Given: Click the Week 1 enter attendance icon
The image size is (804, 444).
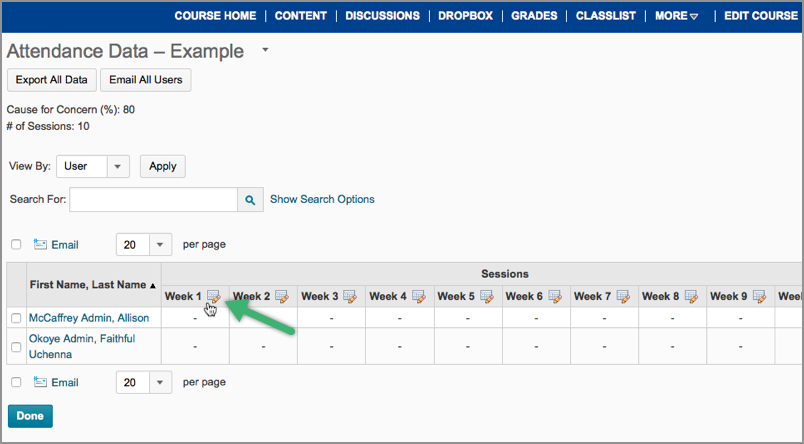Looking at the screenshot, I should [x=214, y=296].
